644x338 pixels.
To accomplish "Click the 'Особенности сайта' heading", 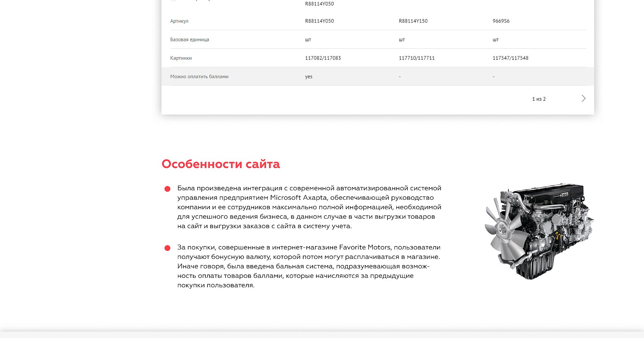I will pos(221,164).
